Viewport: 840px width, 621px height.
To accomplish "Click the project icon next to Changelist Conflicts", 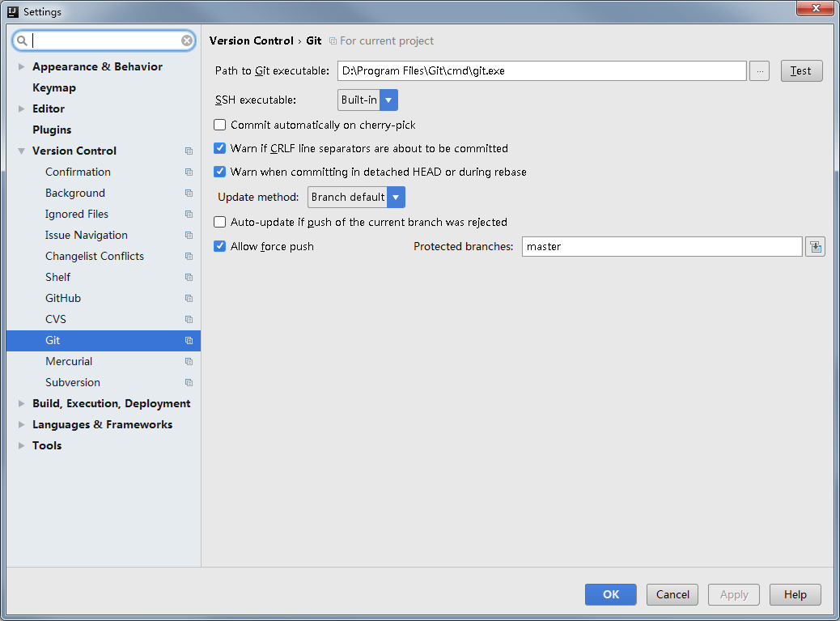I will (189, 256).
